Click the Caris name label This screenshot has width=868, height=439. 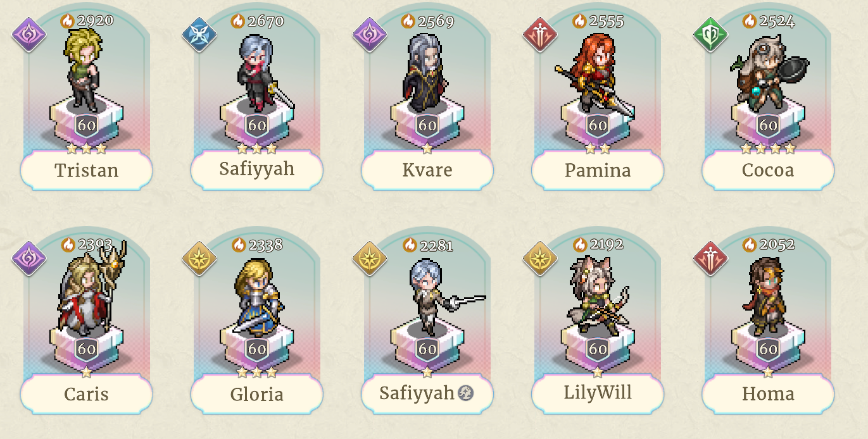(x=87, y=394)
